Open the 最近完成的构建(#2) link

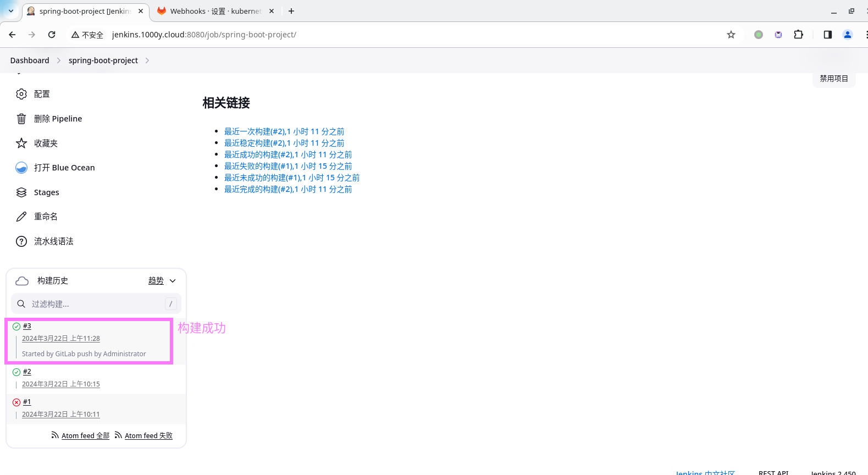pyautogui.click(x=288, y=189)
